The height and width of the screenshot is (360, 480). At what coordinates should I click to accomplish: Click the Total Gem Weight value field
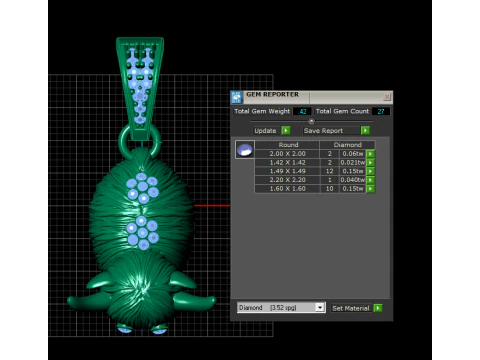[302, 111]
